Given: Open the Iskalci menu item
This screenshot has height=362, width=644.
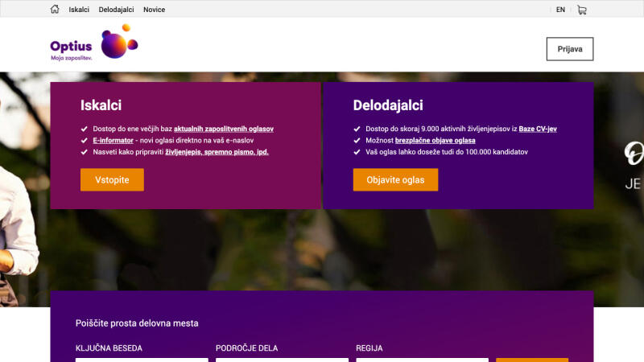Looking at the screenshot, I should click(x=79, y=10).
